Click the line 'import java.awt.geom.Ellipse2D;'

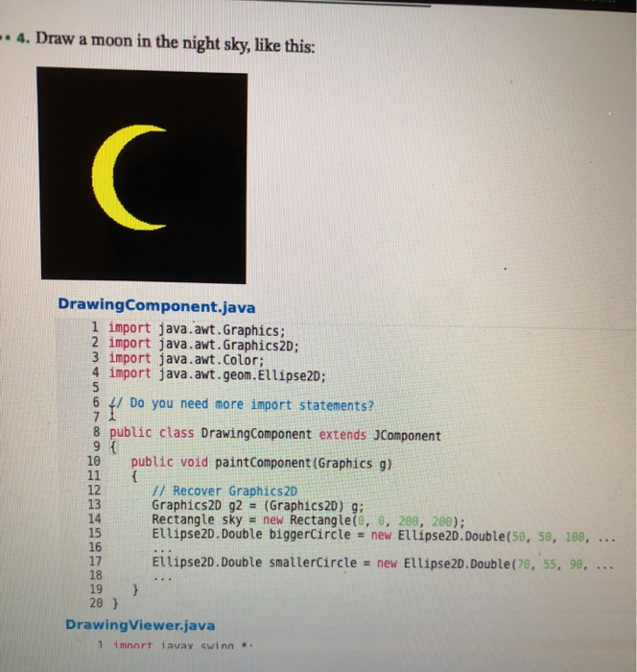(217, 374)
